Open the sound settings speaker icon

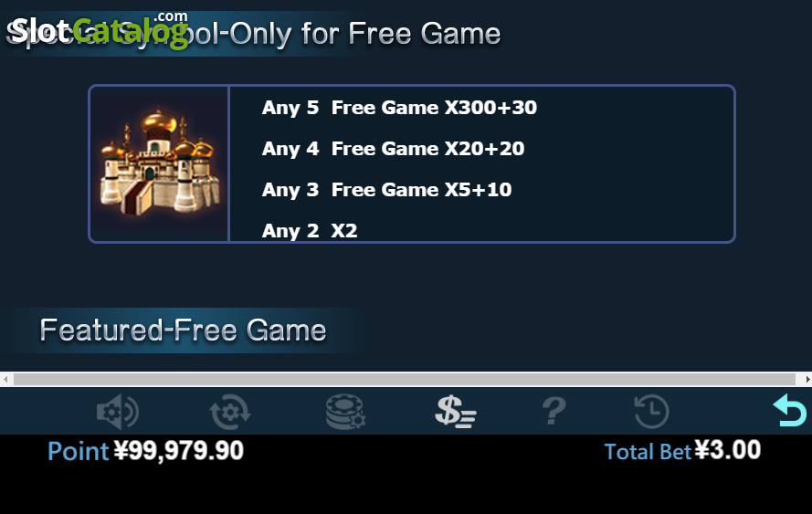pos(118,412)
